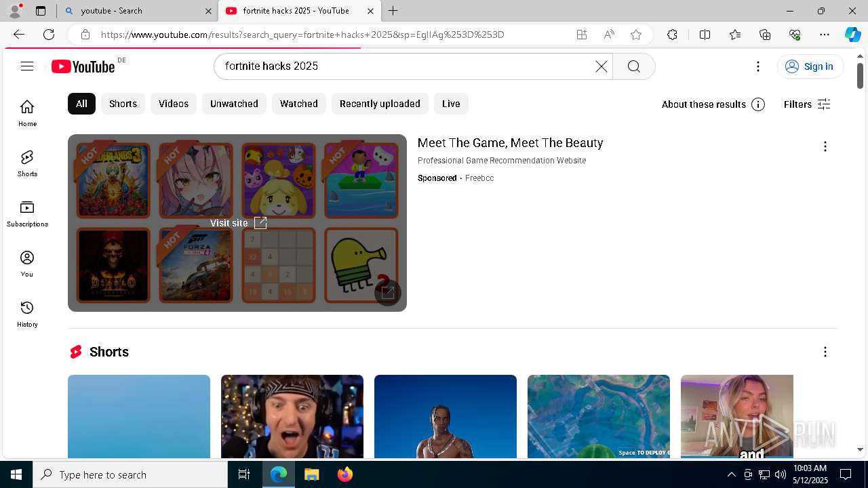
Task: Open the Short with shirtless character thumbnail
Action: click(x=446, y=416)
